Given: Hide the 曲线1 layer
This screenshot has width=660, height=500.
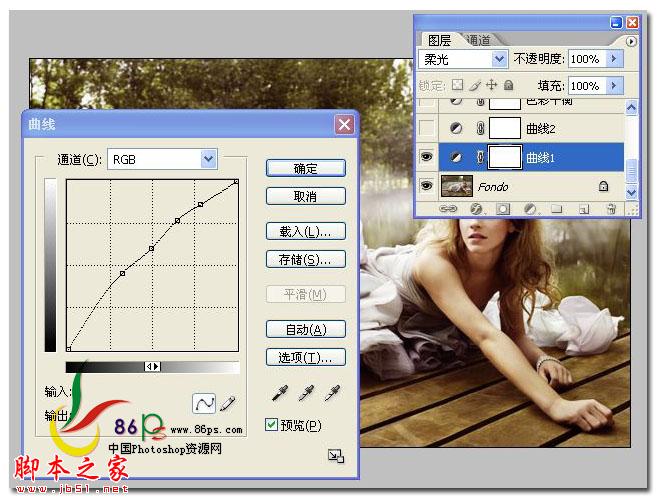Looking at the screenshot, I should (x=426, y=157).
